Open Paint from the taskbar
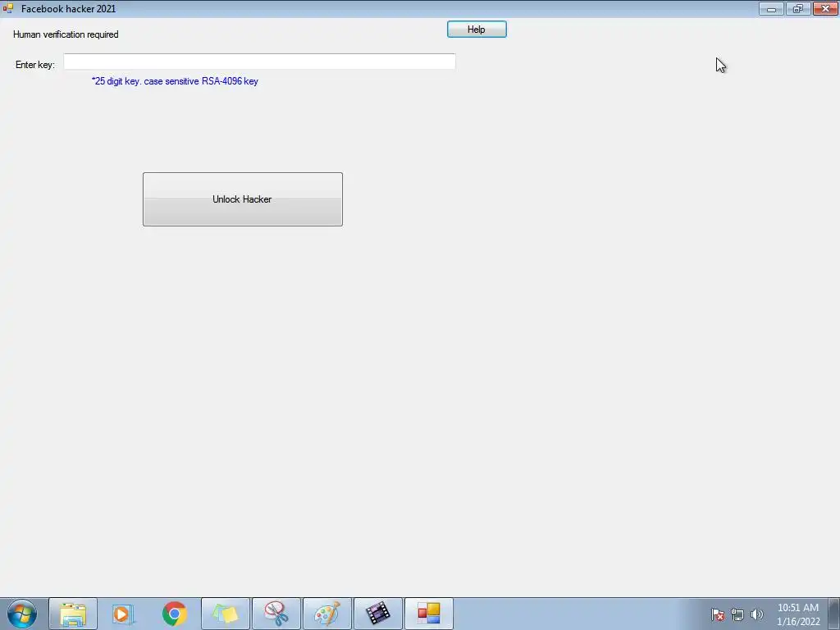The image size is (840, 630). click(x=326, y=614)
